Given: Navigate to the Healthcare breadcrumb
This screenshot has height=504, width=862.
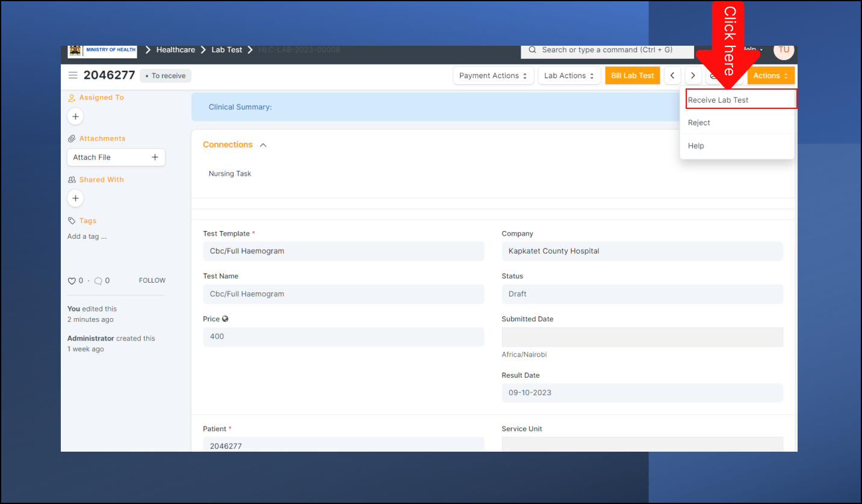Looking at the screenshot, I should 176,50.
